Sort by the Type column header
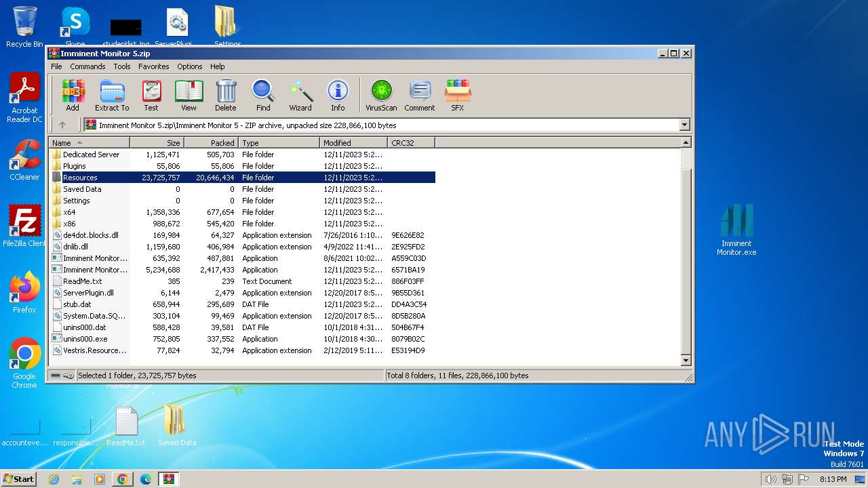 [x=279, y=142]
